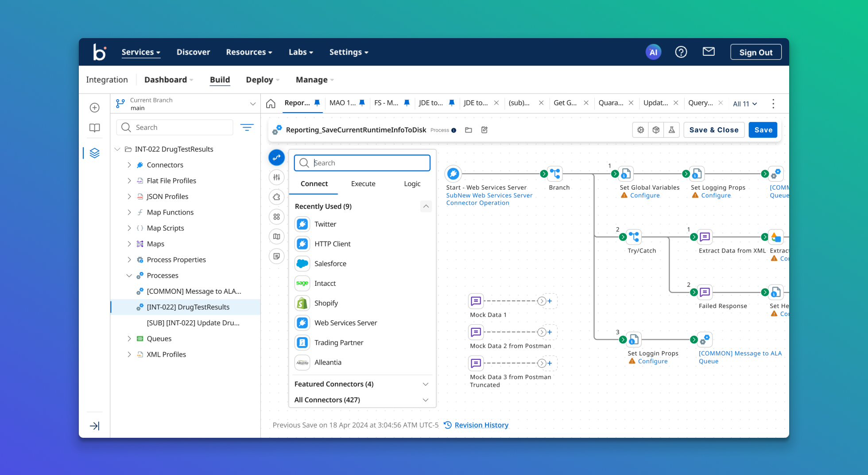Collapse the INT-022 DrugTestResults folder
Image resolution: width=868 pixels, height=475 pixels.
pos(117,149)
